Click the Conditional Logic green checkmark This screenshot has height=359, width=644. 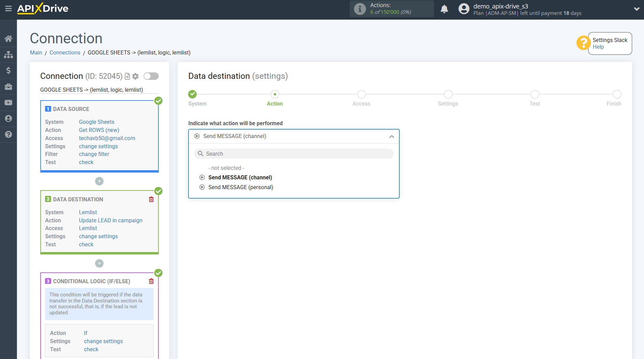[x=158, y=273]
